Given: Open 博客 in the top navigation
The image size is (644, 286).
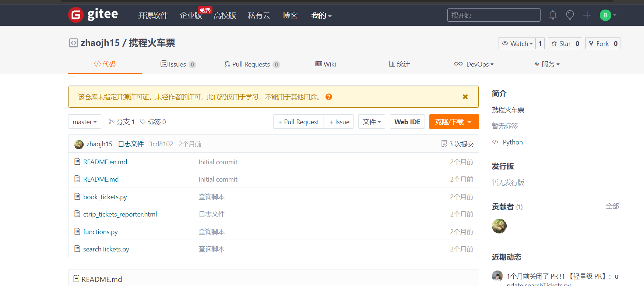Looking at the screenshot, I should point(290,15).
